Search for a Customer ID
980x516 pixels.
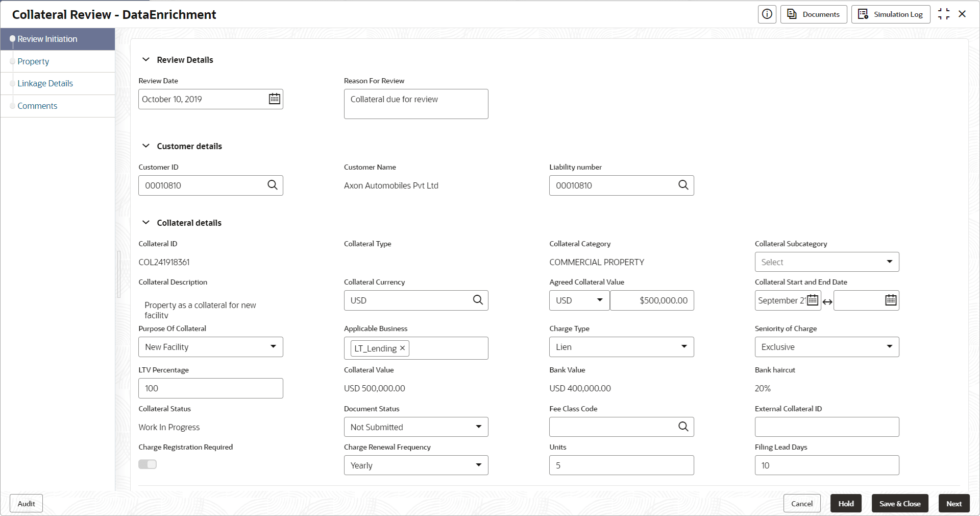[273, 185]
